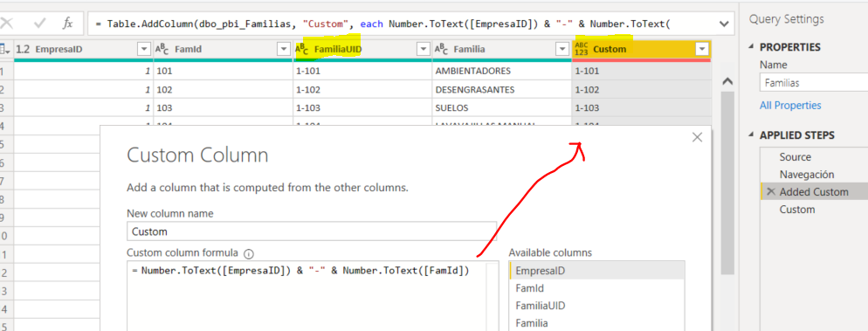Delete the Added Custom step with X
This screenshot has width=868, height=331.
770,191
